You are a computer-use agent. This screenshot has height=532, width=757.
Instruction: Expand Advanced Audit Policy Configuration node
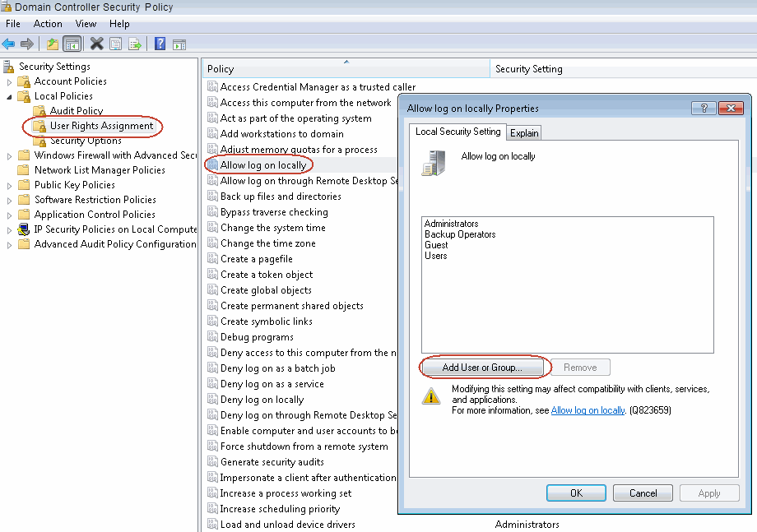click(x=9, y=245)
